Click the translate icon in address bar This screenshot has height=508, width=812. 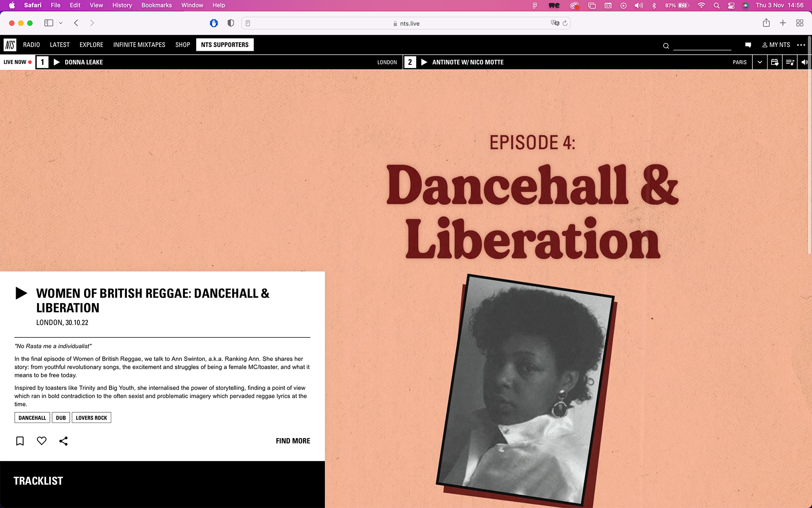[x=555, y=23]
